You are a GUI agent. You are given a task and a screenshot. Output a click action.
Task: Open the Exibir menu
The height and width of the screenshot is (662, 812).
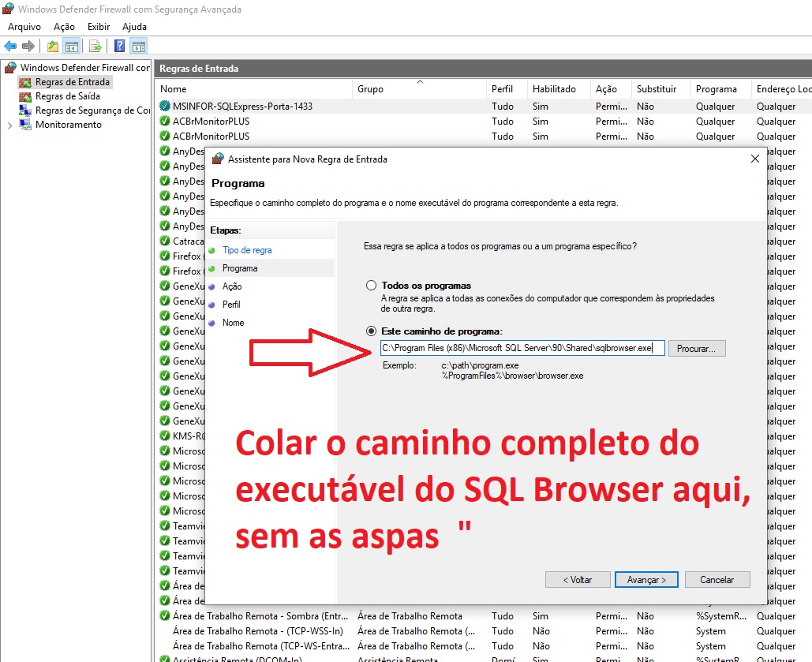click(x=99, y=27)
